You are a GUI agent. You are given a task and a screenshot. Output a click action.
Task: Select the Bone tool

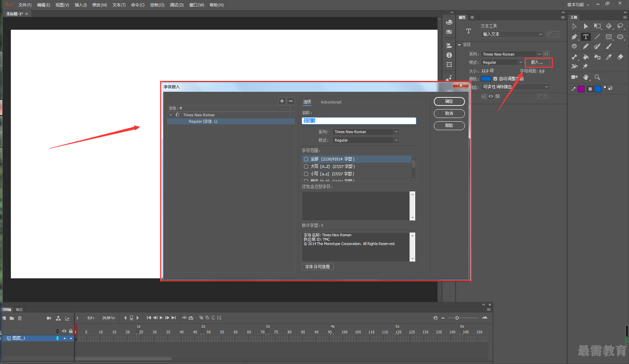point(574,57)
